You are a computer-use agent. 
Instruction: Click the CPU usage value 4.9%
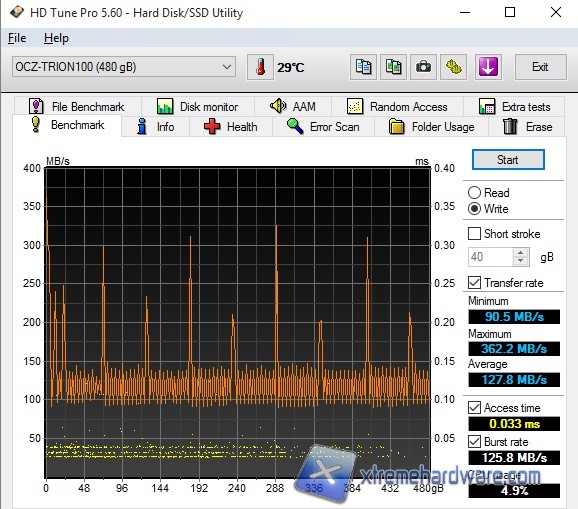(514, 491)
